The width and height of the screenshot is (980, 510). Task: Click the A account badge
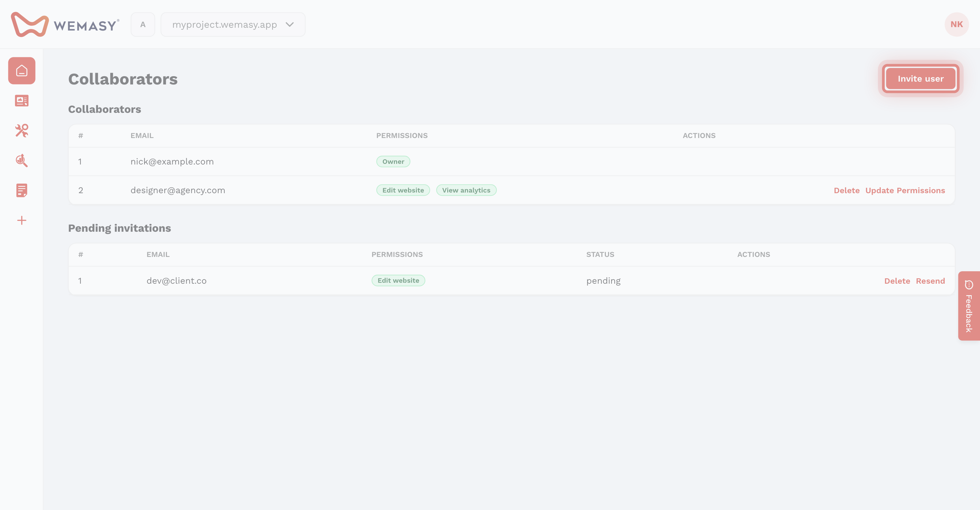pos(143,25)
